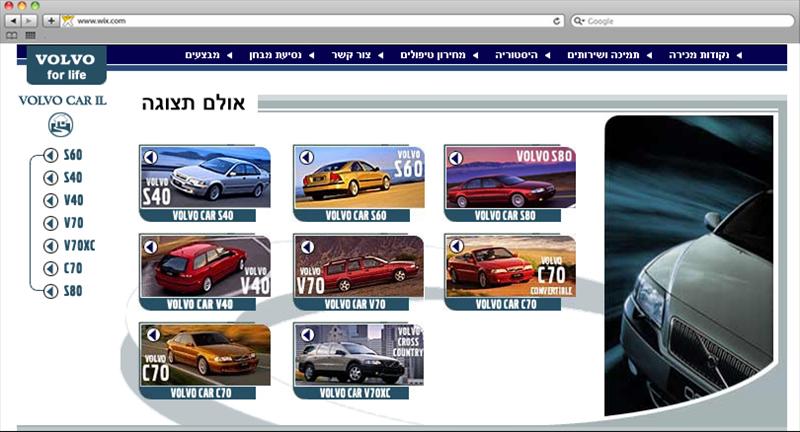Click the arrow icon on V40 card
The image size is (800, 432).
[151, 247]
